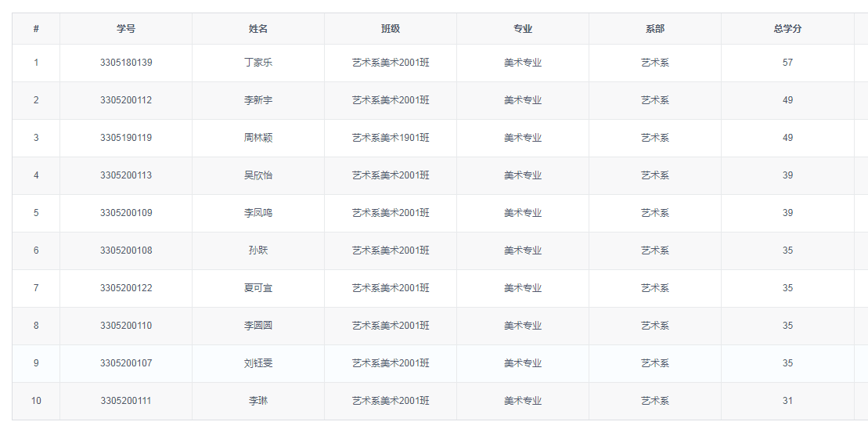Image resolution: width=868 pixels, height=429 pixels.
Task: Click student name 夏可宜
Action: pos(258,288)
